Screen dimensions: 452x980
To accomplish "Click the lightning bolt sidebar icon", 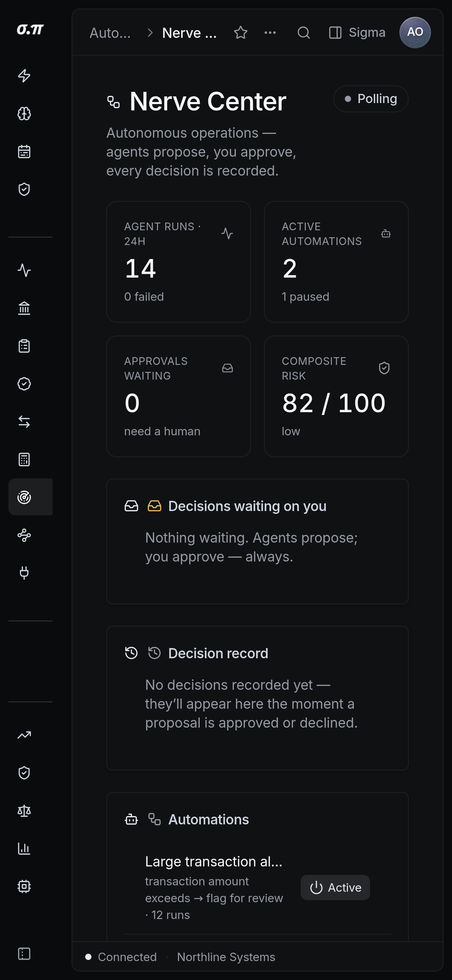I will 24,76.
